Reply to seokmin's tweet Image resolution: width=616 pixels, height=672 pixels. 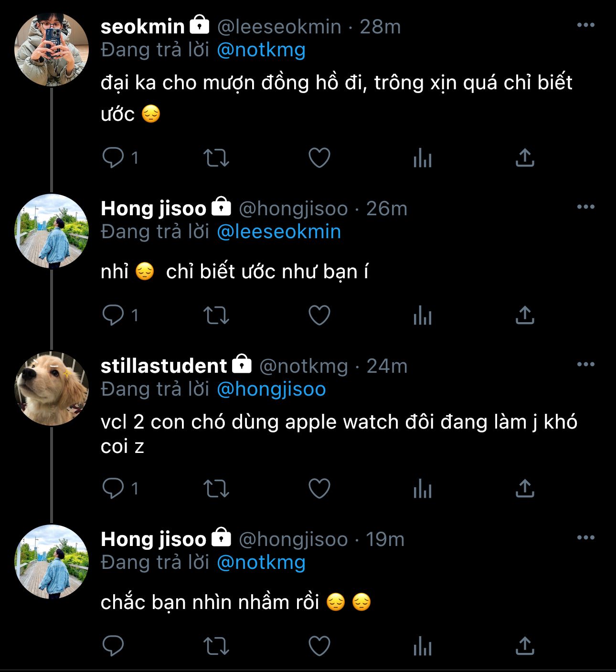113,157
